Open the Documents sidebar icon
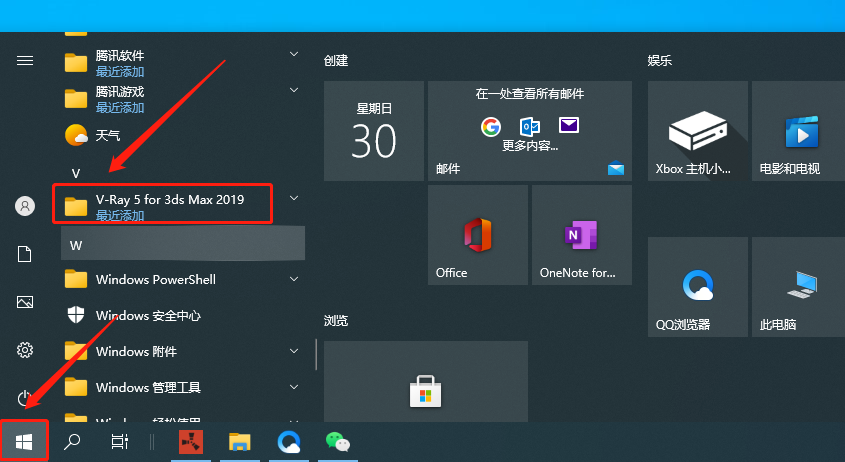The width and height of the screenshot is (845, 462). click(x=25, y=254)
